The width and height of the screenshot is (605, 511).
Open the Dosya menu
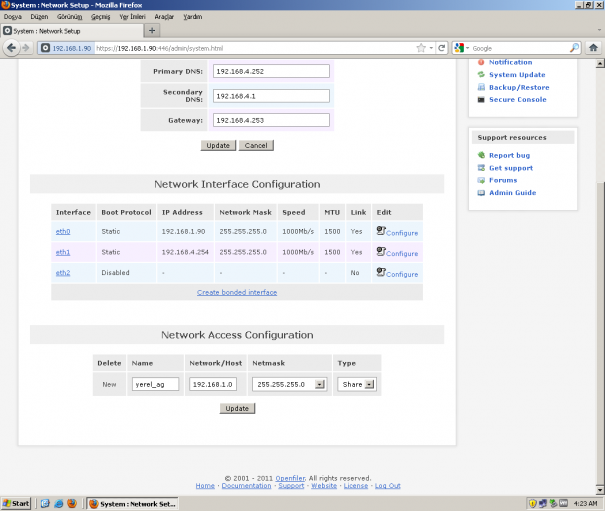(13, 17)
